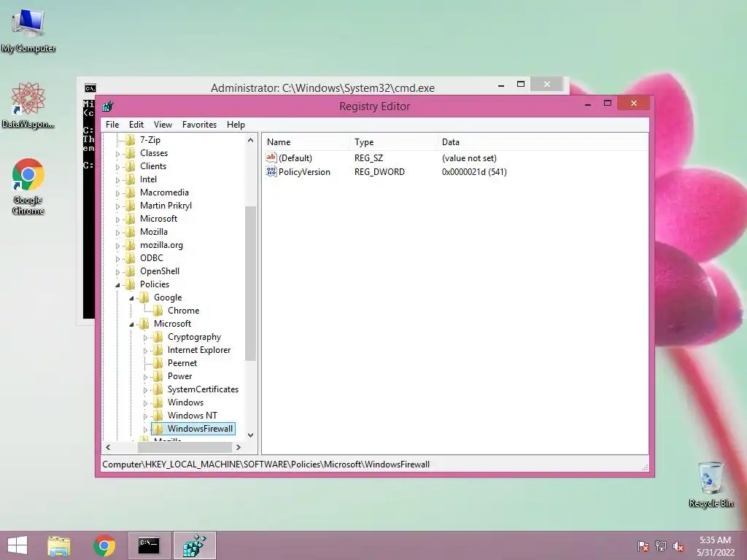Expand the WindowsFirewall key

pos(145,429)
